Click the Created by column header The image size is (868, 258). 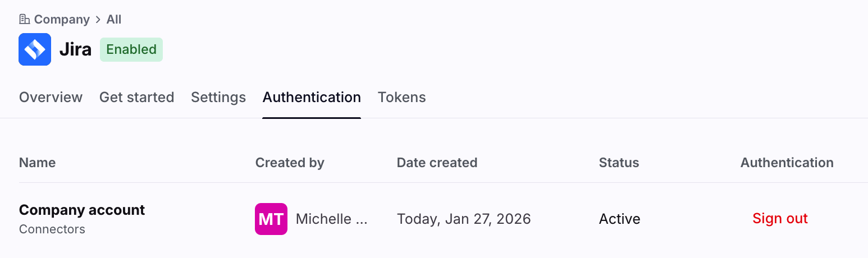pos(290,163)
